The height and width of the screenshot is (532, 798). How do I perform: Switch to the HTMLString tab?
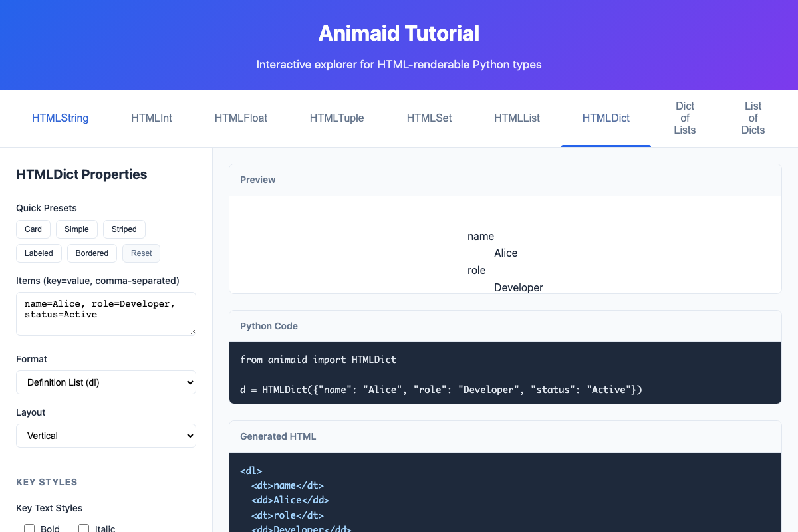click(x=60, y=118)
